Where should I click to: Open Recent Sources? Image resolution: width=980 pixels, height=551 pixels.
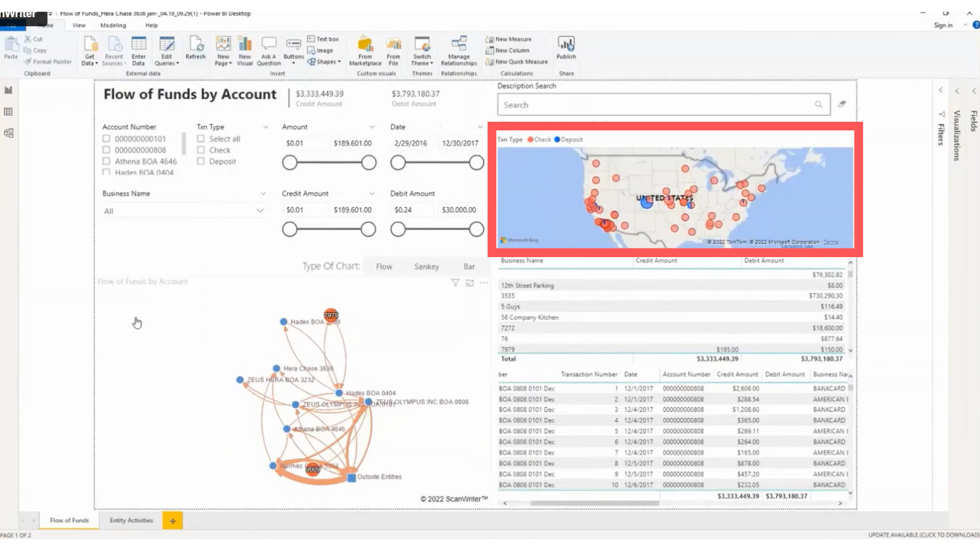(115, 44)
